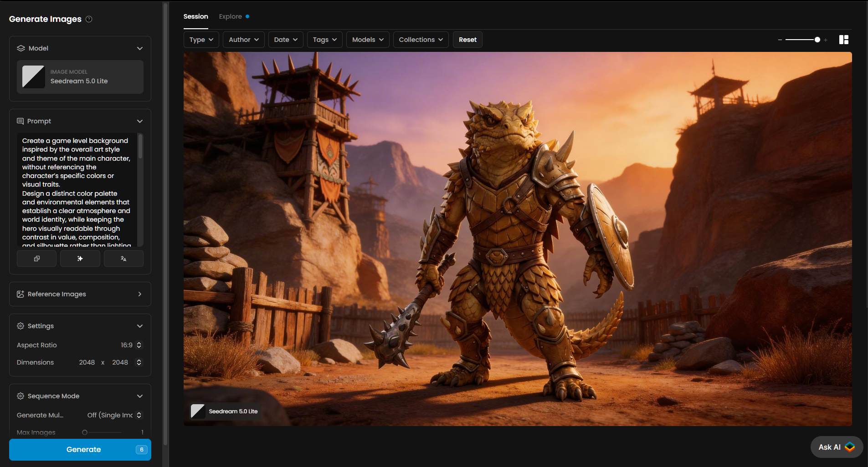Click the translate prompt icon
Screen dimensions: 868x467
click(x=123, y=259)
